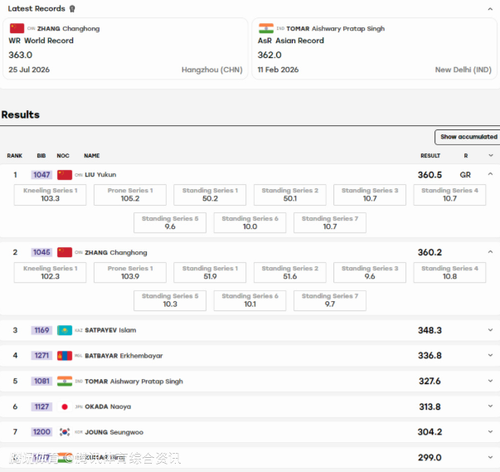Screen dimensions: 500x472
Task: Click the GR record mark for LIU Yukun
Action: pyautogui.click(x=465, y=175)
